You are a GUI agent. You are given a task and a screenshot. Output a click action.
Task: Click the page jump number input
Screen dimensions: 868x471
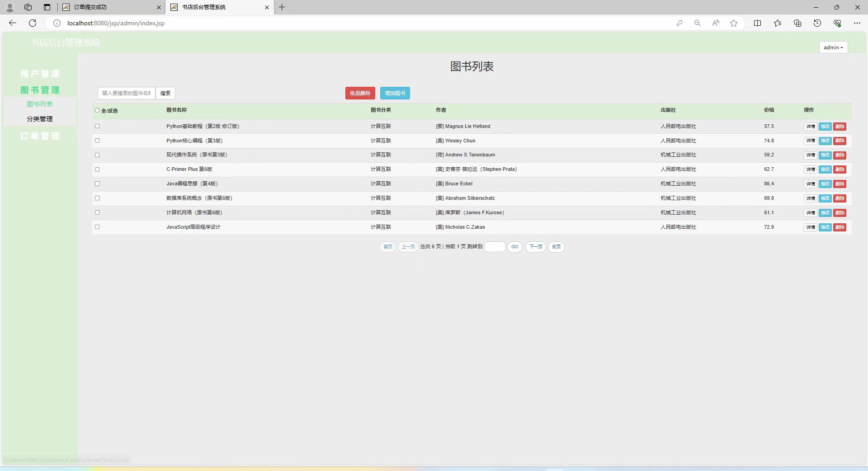(x=495, y=247)
